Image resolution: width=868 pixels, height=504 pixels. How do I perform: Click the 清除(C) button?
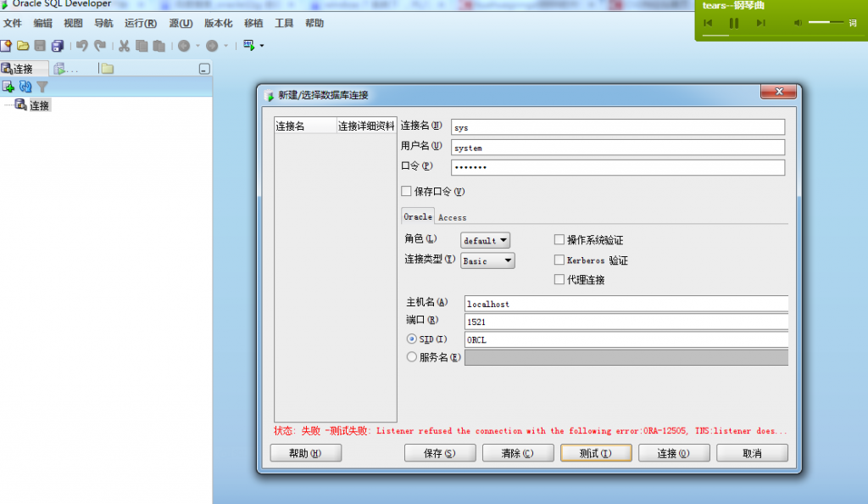pyautogui.click(x=518, y=453)
